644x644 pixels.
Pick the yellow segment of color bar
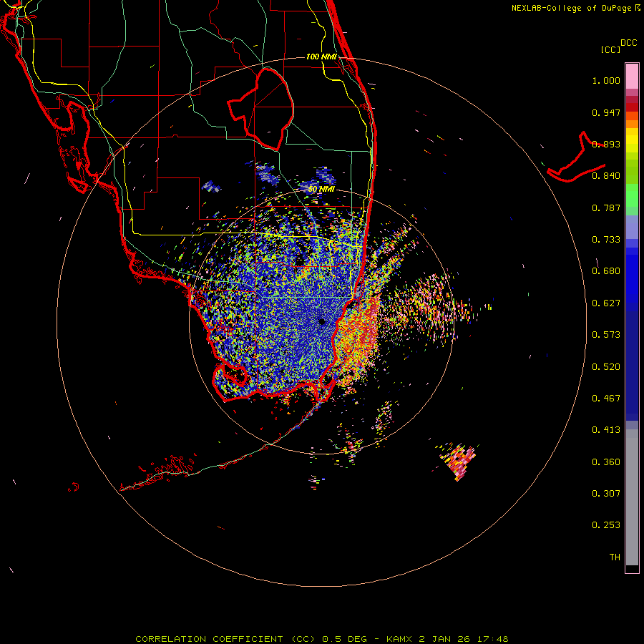pos(632,140)
